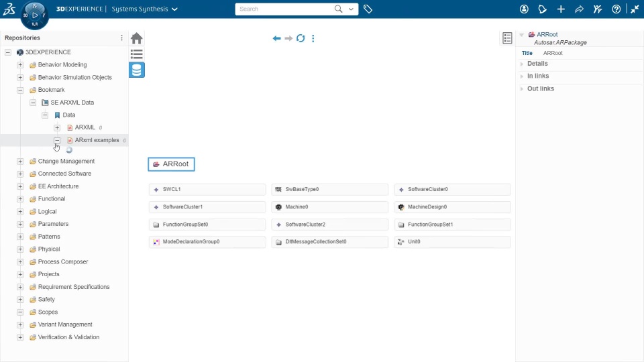Viewport: 644px width, 362px height.
Task: Click the share arrow icon
Action: (x=579, y=9)
